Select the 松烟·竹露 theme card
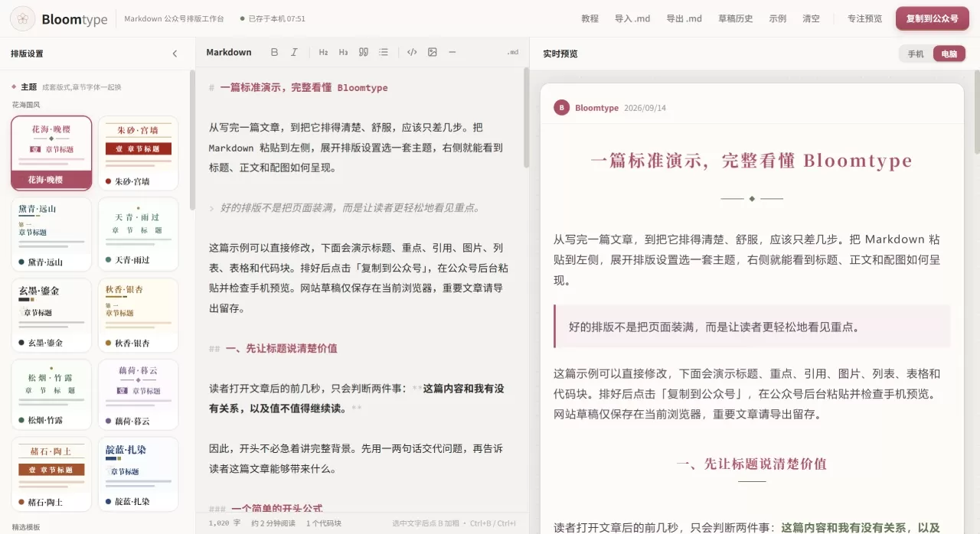This screenshot has width=980, height=534. [51, 395]
